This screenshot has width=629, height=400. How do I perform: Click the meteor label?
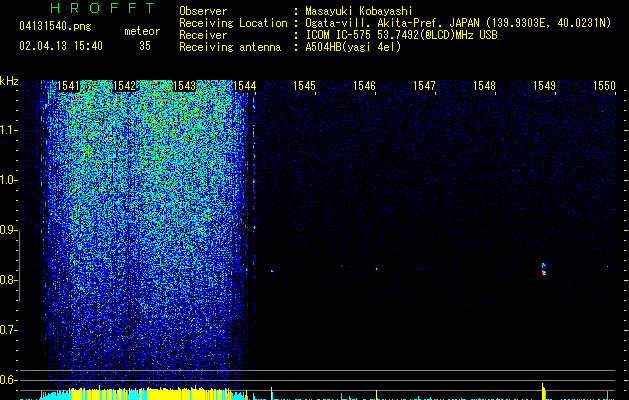tap(142, 31)
